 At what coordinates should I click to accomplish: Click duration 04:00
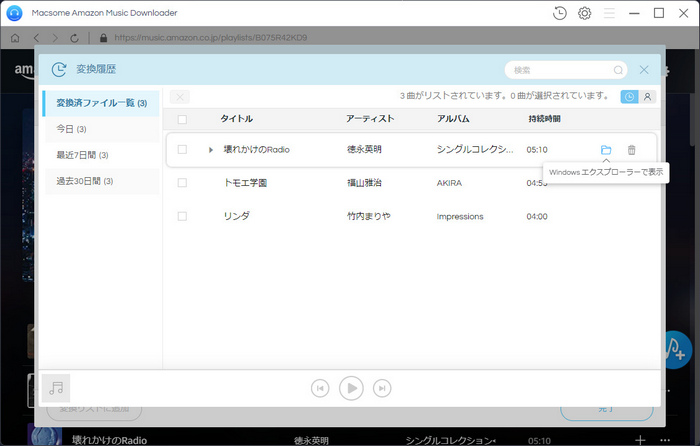537,217
